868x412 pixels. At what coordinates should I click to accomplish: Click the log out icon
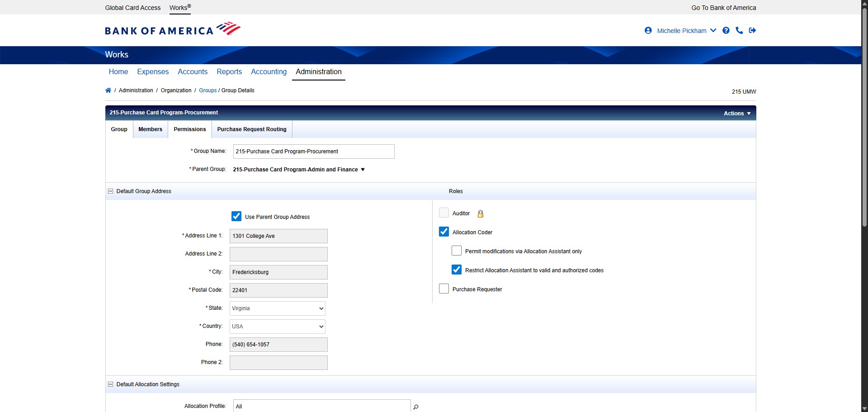coord(753,30)
